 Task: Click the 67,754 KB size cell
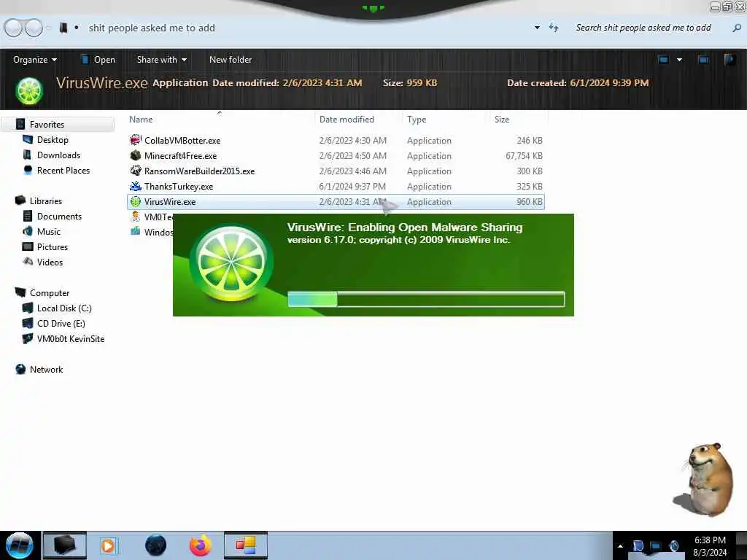pos(524,156)
